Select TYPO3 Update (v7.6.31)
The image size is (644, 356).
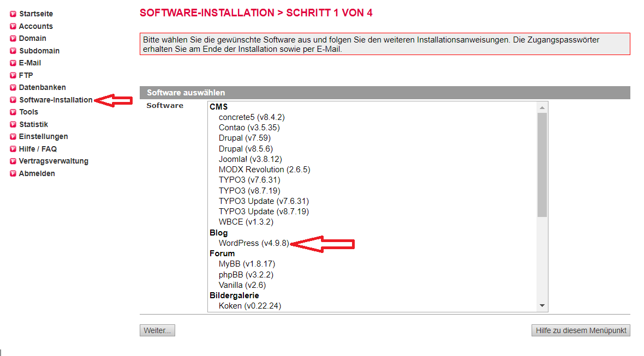coord(264,201)
